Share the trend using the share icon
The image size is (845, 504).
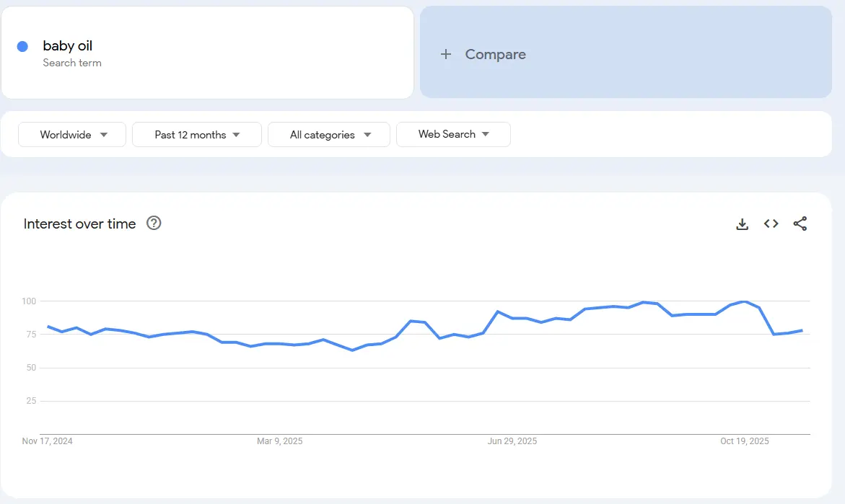click(800, 224)
